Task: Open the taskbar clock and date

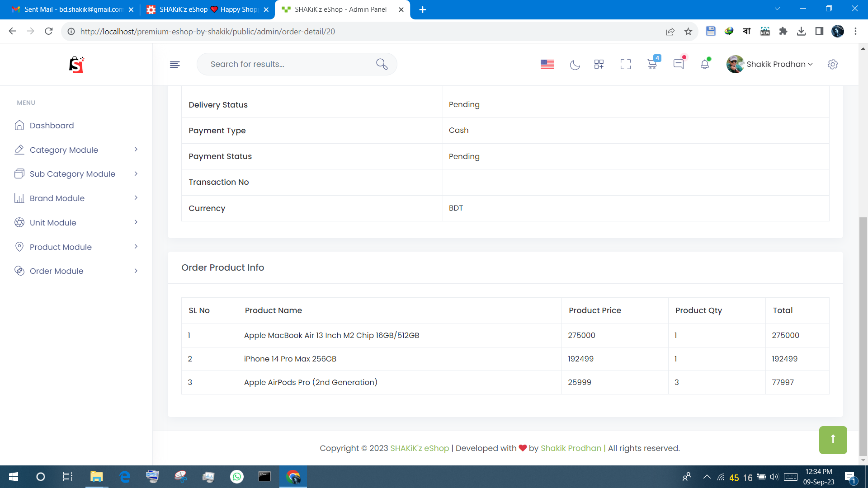Action: click(819, 477)
